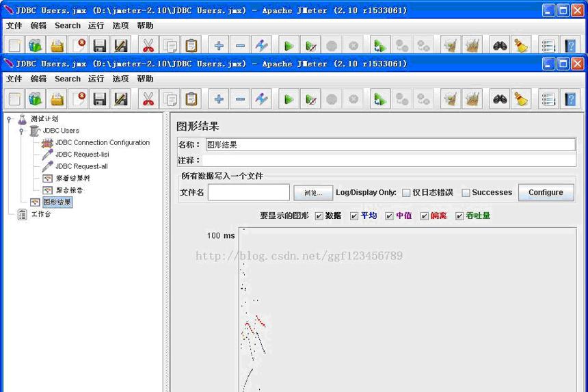Click the binoculars Search icon in the lower toolbar

(500, 99)
